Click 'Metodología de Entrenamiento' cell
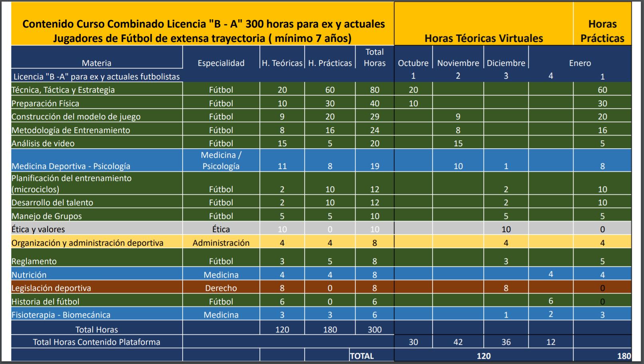644x364 pixels. pyautogui.click(x=97, y=129)
